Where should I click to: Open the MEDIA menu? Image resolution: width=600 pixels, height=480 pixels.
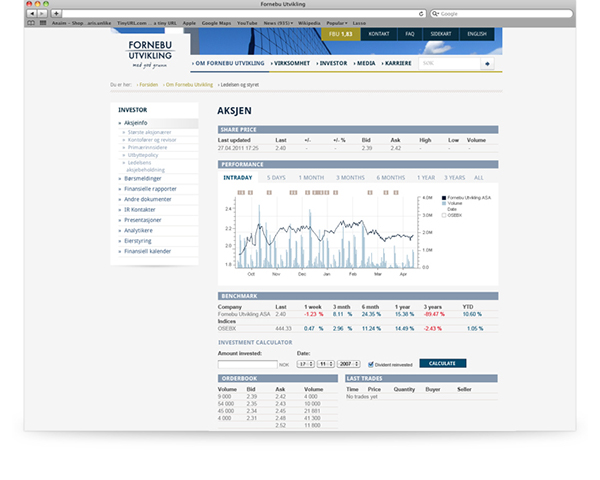coord(364,63)
